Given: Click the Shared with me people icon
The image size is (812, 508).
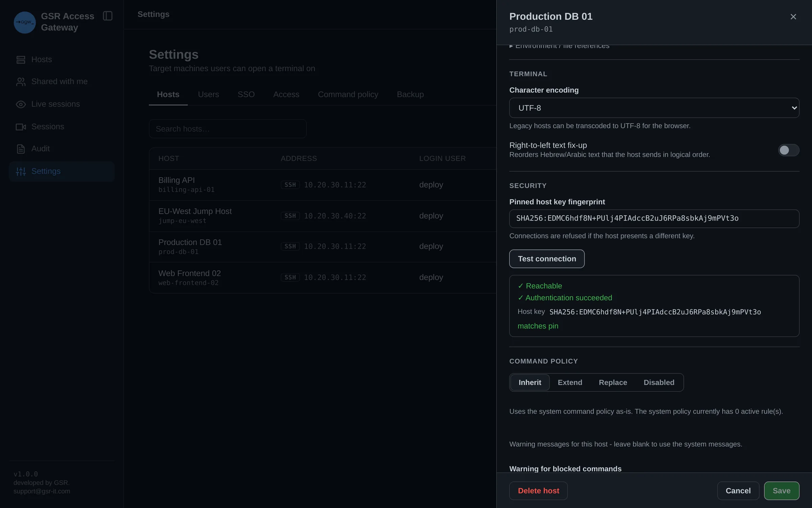Looking at the screenshot, I should [21, 82].
